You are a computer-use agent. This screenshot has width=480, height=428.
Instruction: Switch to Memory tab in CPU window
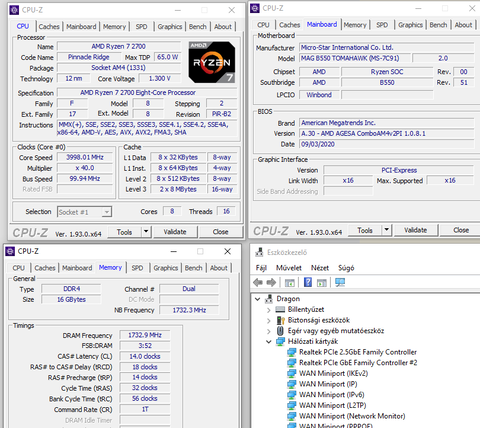click(x=114, y=27)
